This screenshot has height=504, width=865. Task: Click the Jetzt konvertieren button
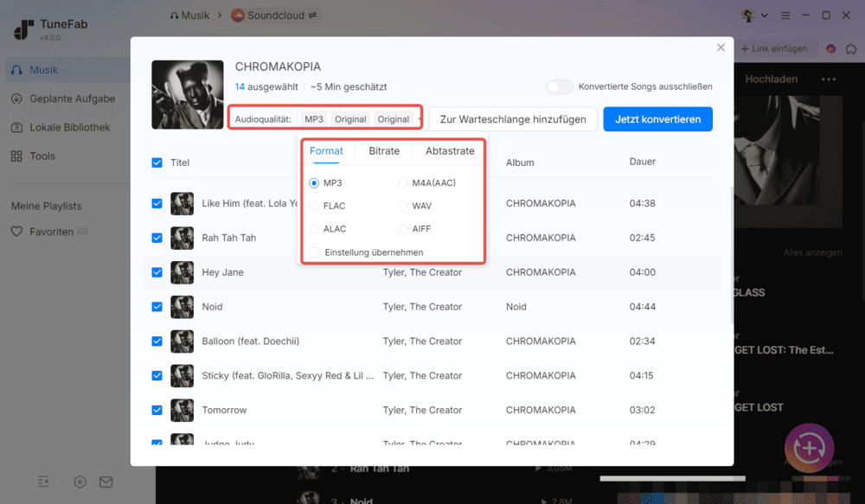(657, 118)
